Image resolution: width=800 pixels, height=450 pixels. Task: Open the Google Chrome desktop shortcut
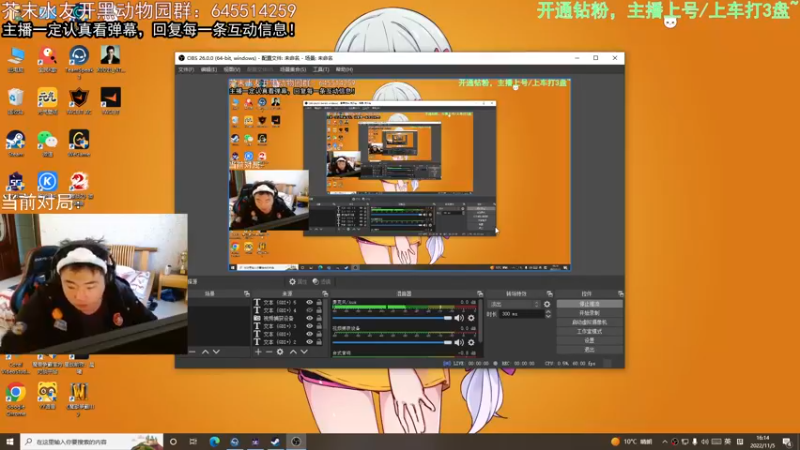tap(16, 399)
